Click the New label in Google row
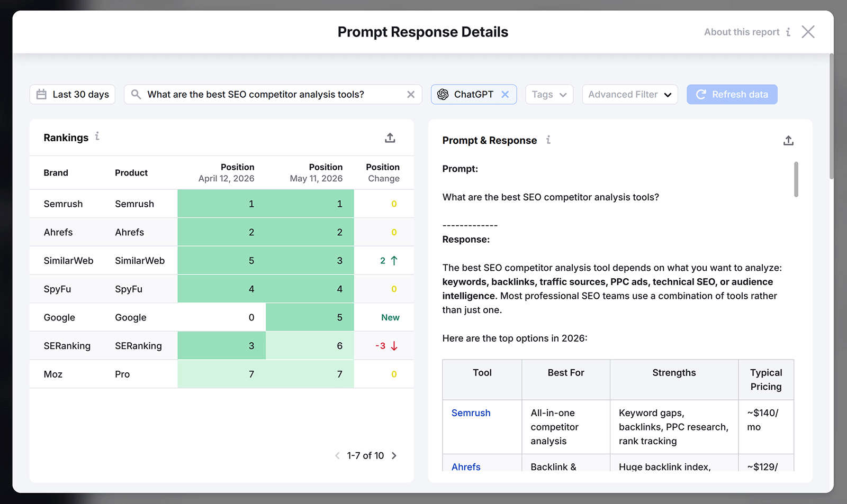This screenshot has width=847, height=504. point(390,317)
